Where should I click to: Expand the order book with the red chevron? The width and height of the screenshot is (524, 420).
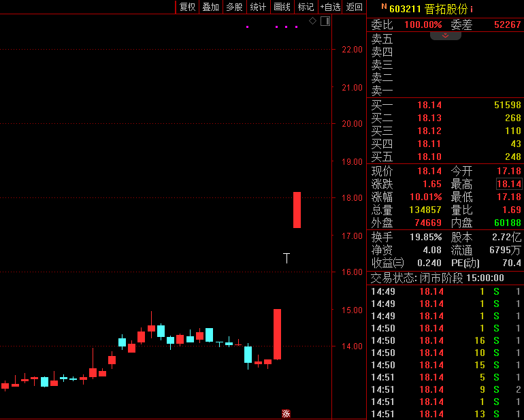pyautogui.click(x=446, y=35)
